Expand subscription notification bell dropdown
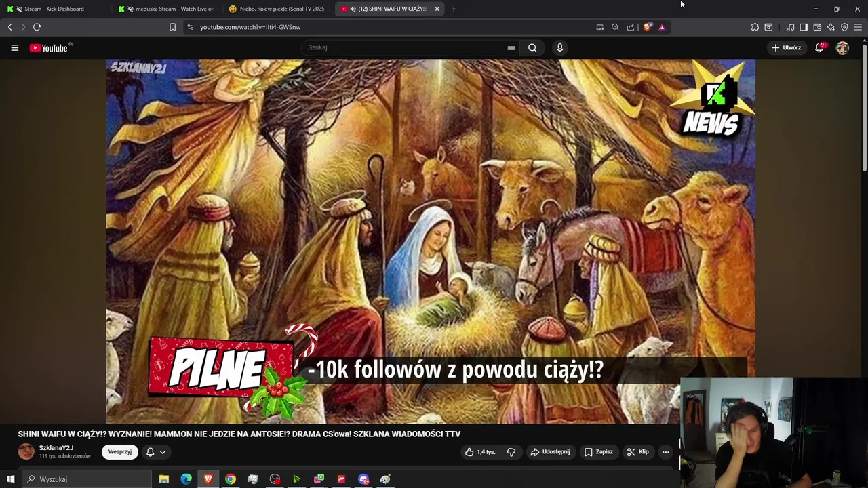Screen dimensions: 868x488 point(156,452)
